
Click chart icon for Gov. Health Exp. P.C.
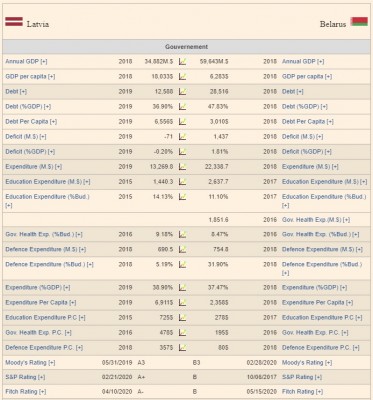point(183,332)
